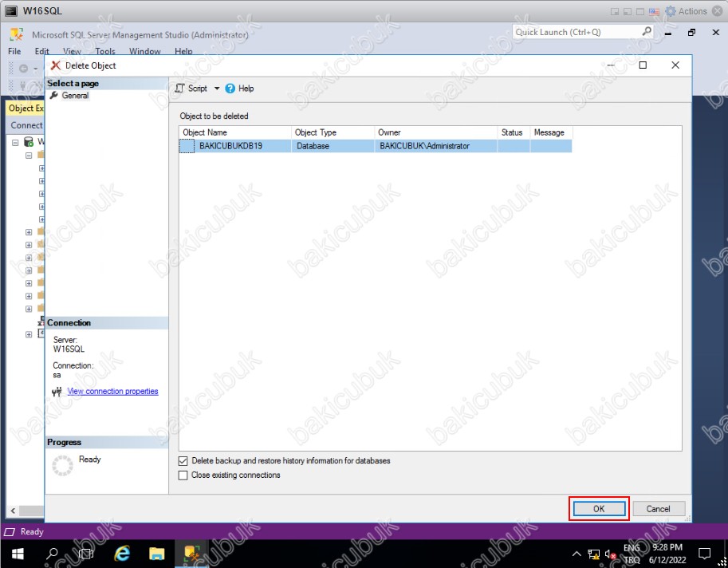Open Help with the question mark icon
Screen dimensions: 728x568
click(230, 89)
